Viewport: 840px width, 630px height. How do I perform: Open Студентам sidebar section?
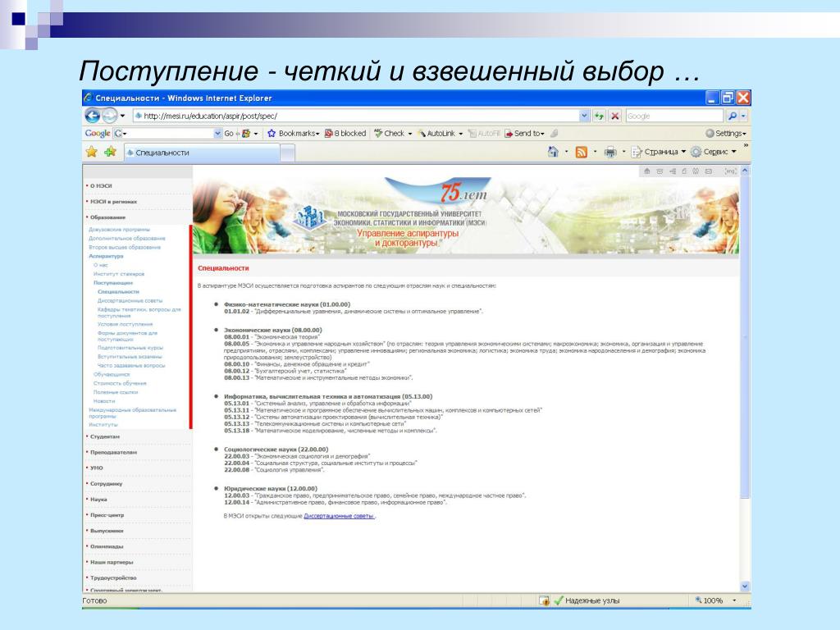[x=105, y=436]
